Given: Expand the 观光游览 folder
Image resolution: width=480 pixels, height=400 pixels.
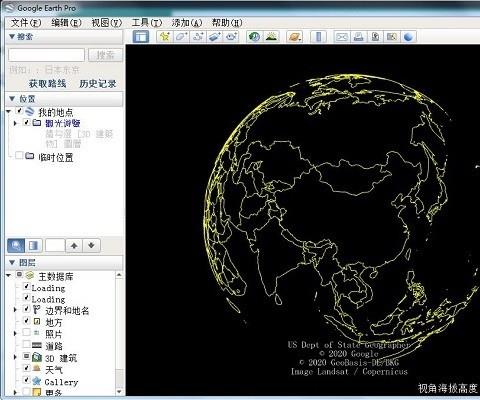Looking at the screenshot, I should (x=15, y=123).
